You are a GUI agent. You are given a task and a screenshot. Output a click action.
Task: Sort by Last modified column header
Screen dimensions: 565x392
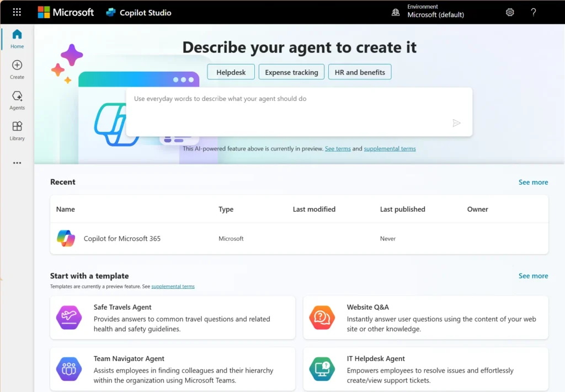point(314,209)
